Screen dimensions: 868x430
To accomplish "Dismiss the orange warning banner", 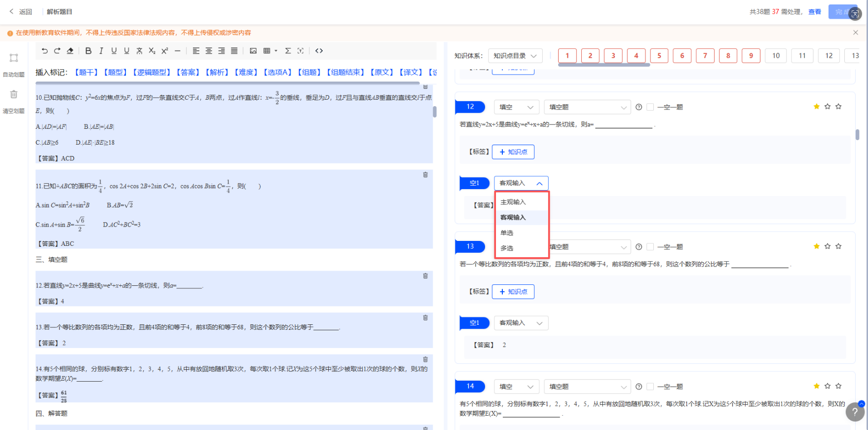I will 856,33.
